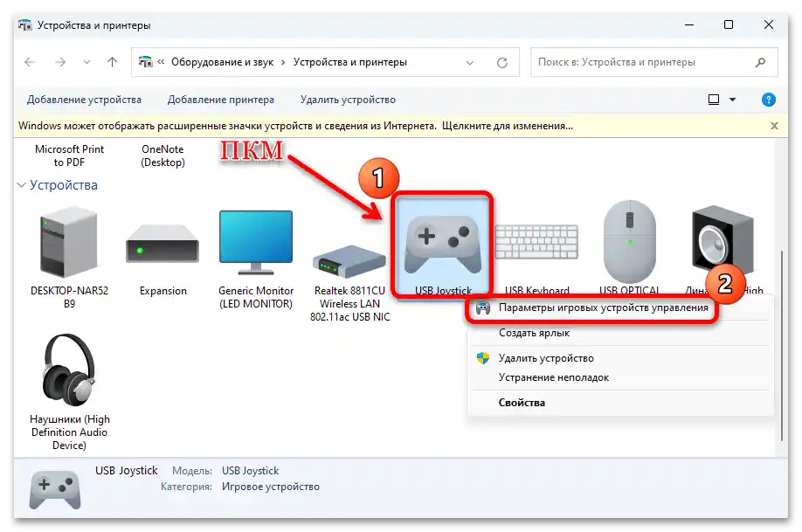Open the Наушники headphones device icon

pyautogui.click(x=68, y=370)
